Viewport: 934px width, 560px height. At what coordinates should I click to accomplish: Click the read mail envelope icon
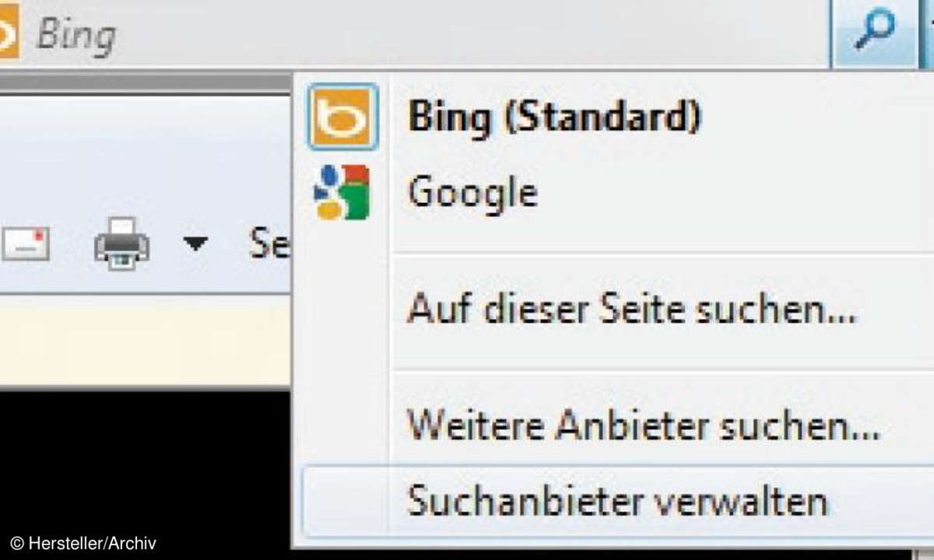[x=25, y=244]
